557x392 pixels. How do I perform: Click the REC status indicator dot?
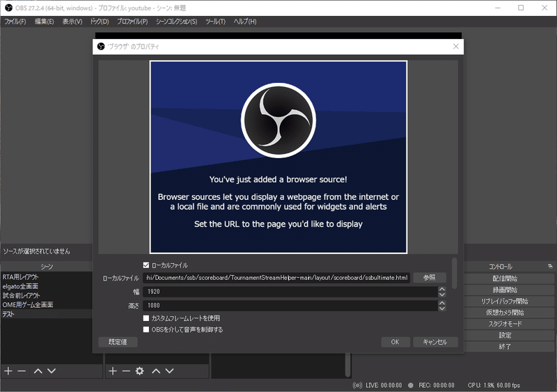coord(411,385)
